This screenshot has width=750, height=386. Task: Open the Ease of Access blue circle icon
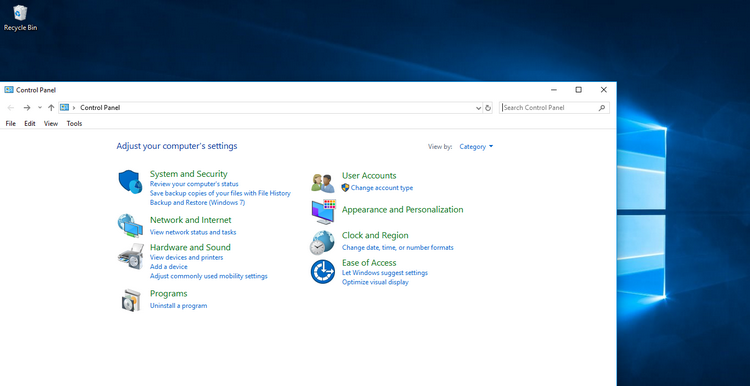tap(323, 272)
